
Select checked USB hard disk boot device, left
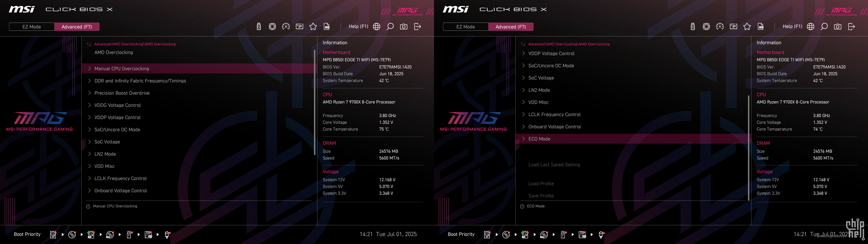(91, 235)
